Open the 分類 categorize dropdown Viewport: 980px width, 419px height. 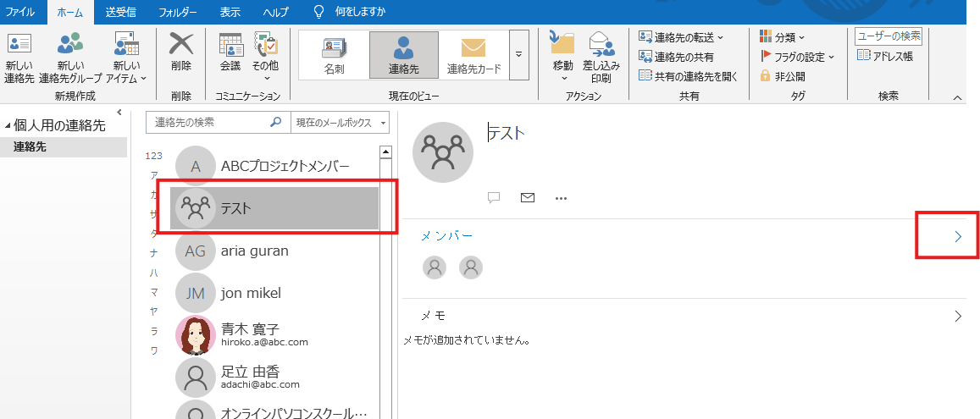pos(783,37)
